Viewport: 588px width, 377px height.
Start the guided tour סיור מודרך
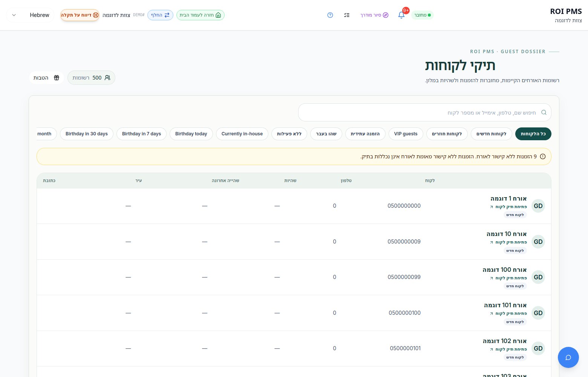(374, 15)
